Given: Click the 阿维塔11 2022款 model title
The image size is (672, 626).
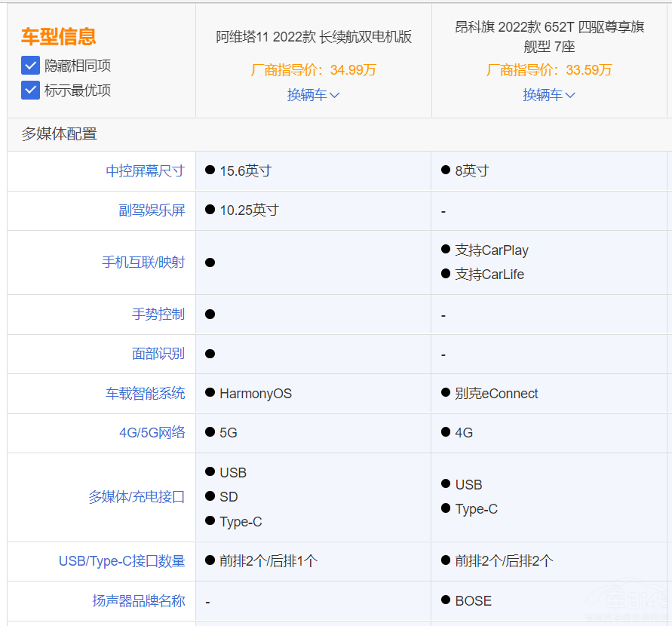Looking at the screenshot, I should tap(314, 37).
